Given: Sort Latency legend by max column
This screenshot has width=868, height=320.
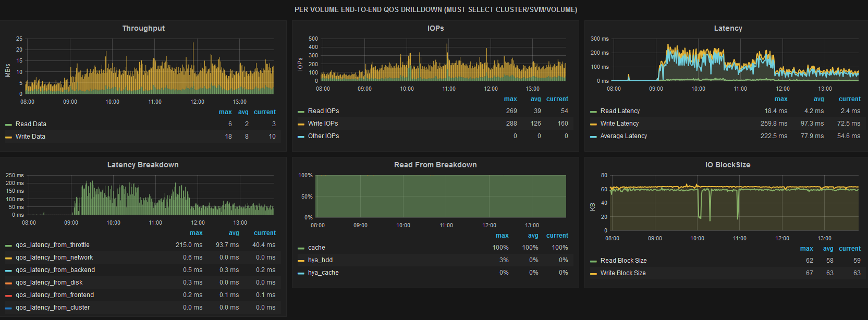Looking at the screenshot, I should tap(781, 99).
